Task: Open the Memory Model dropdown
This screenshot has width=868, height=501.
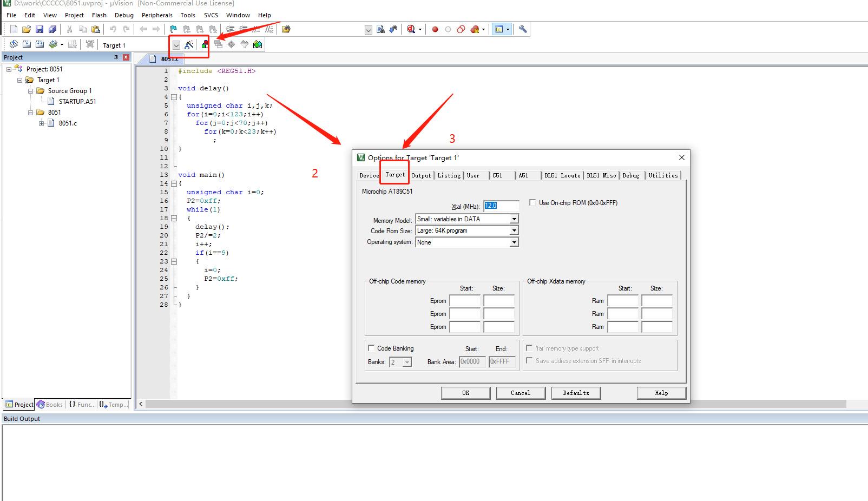Action: click(x=514, y=219)
